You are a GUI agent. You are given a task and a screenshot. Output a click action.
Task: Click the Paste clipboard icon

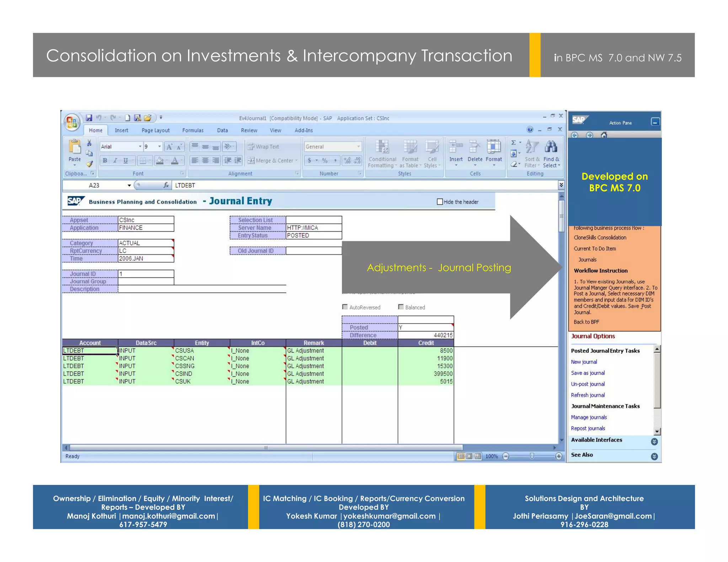75,146
